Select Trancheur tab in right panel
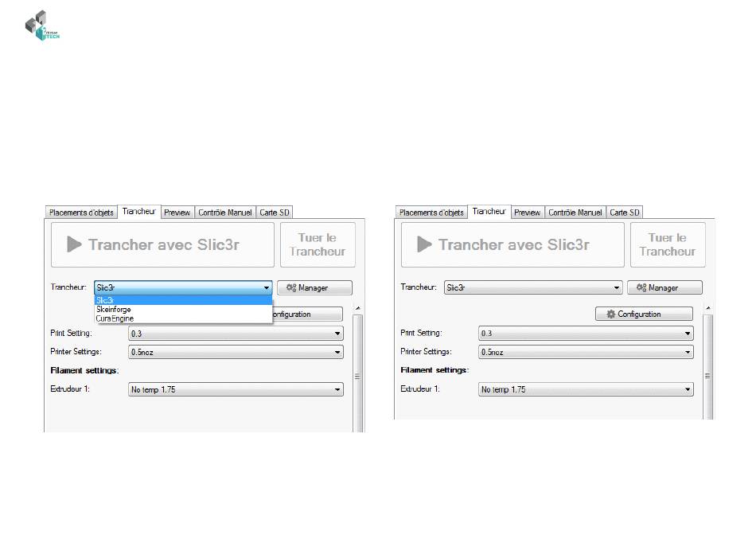The height and width of the screenshot is (535, 756). point(489,211)
